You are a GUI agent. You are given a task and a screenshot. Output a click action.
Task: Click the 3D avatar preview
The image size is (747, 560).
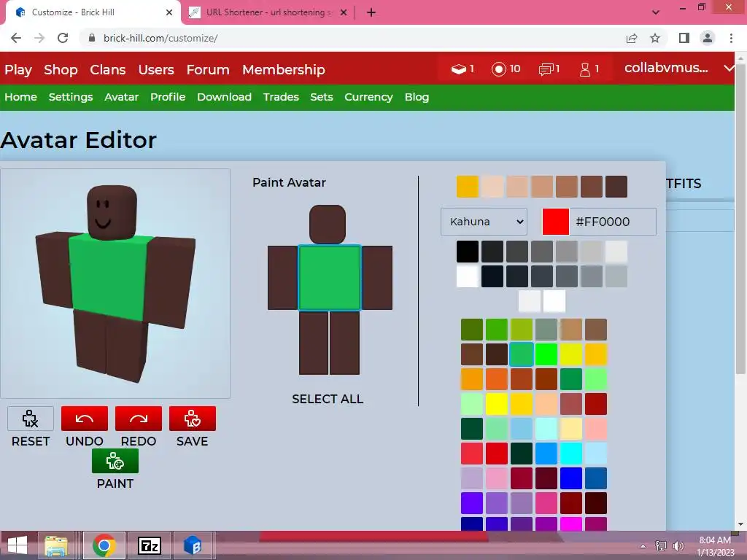(x=115, y=284)
